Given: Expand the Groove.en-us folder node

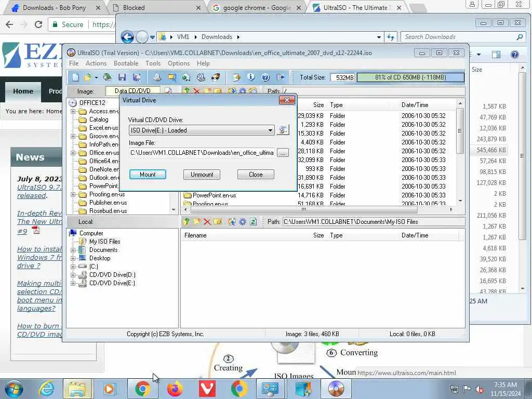Looking at the screenshot, I should click(x=73, y=137).
